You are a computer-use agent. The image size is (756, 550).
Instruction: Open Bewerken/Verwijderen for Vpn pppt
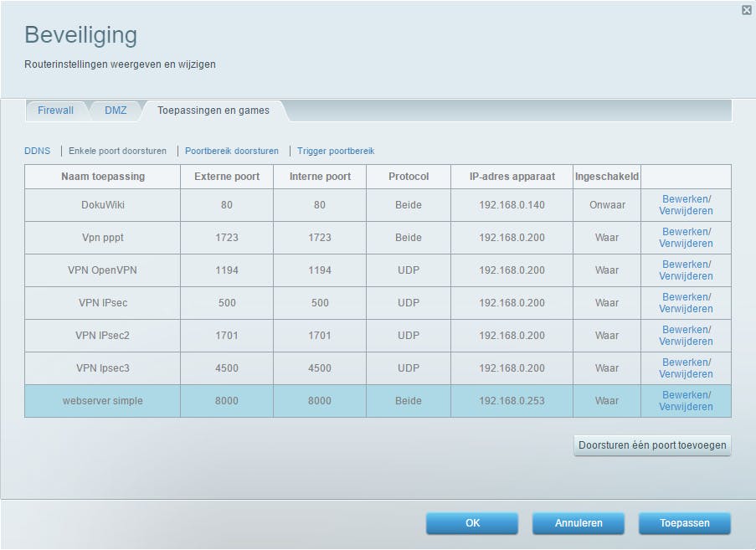[688, 238]
